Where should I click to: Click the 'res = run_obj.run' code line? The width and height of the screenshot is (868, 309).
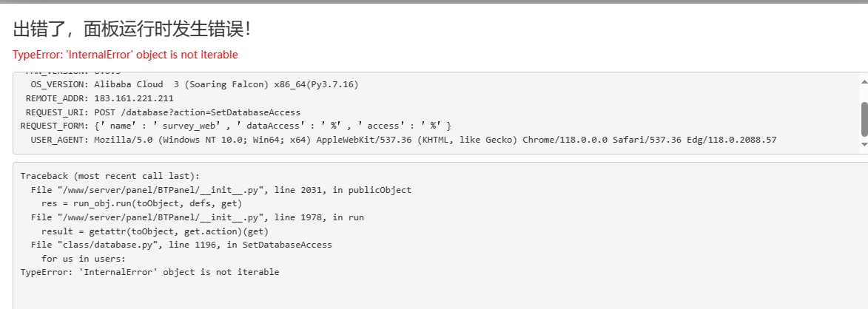(x=142, y=203)
